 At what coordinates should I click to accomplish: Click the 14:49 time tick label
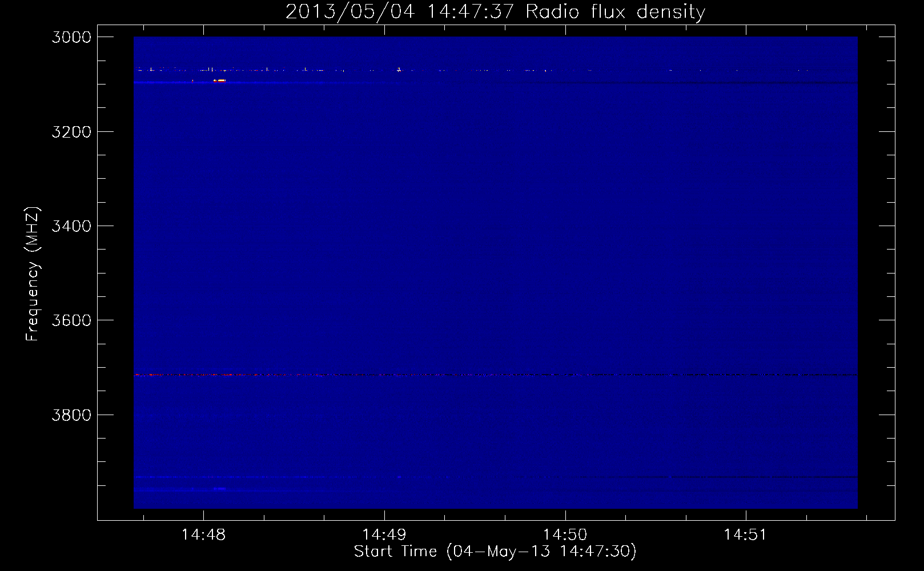click(x=384, y=535)
